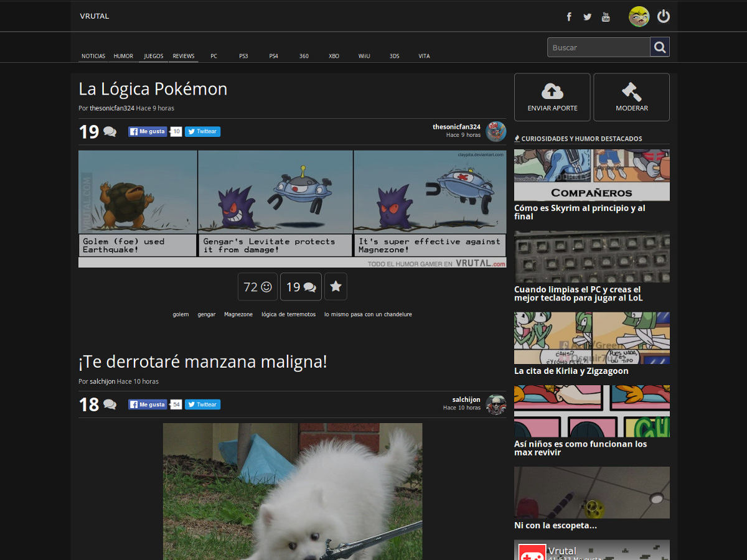Open the La Lógica Pokémon post title
The width and height of the screenshot is (747, 560).
tap(153, 89)
